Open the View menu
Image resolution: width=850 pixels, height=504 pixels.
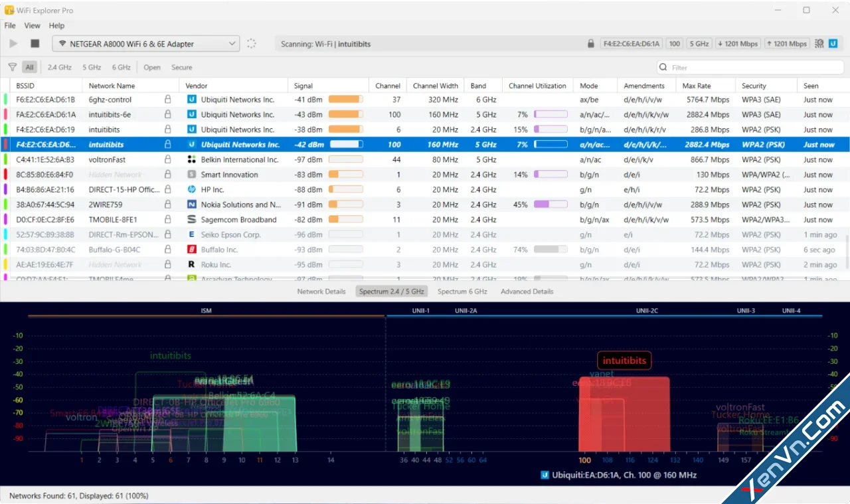pyautogui.click(x=33, y=25)
